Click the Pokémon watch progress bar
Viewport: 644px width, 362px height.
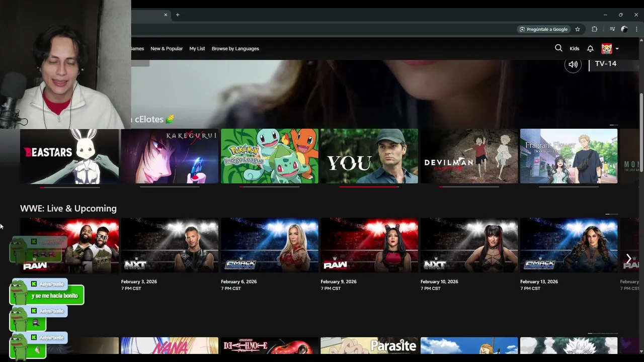tap(269, 187)
